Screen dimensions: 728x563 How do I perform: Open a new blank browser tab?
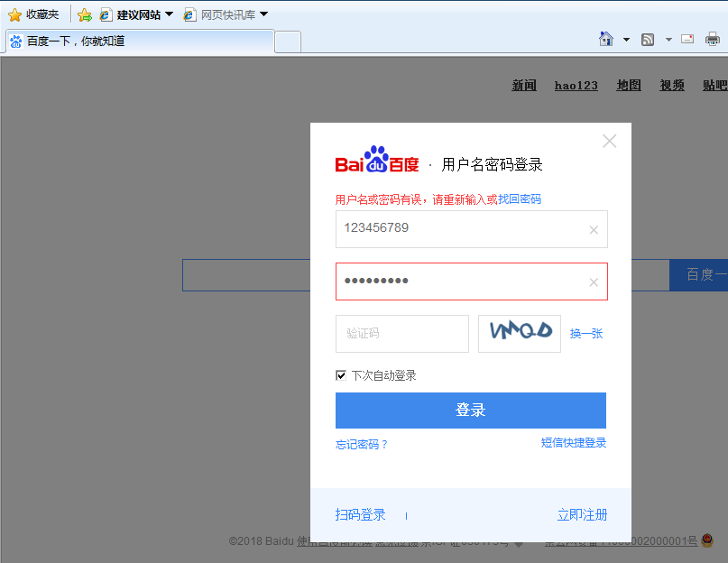tap(288, 42)
